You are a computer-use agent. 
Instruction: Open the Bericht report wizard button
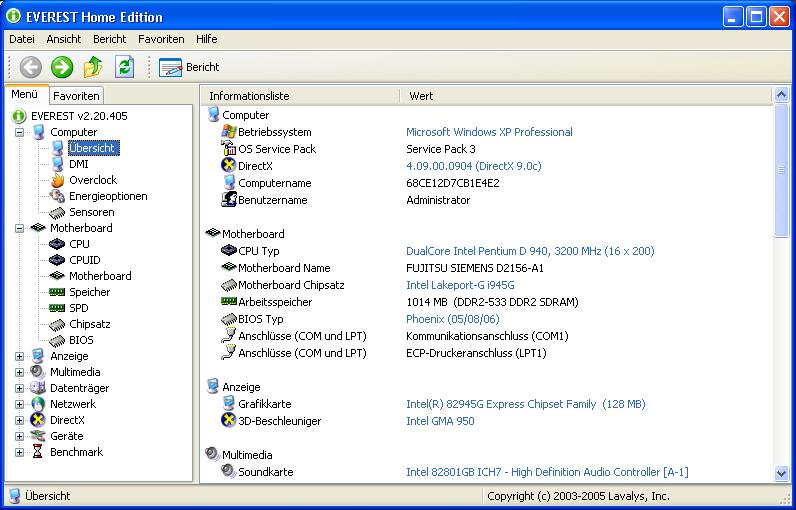(x=189, y=67)
